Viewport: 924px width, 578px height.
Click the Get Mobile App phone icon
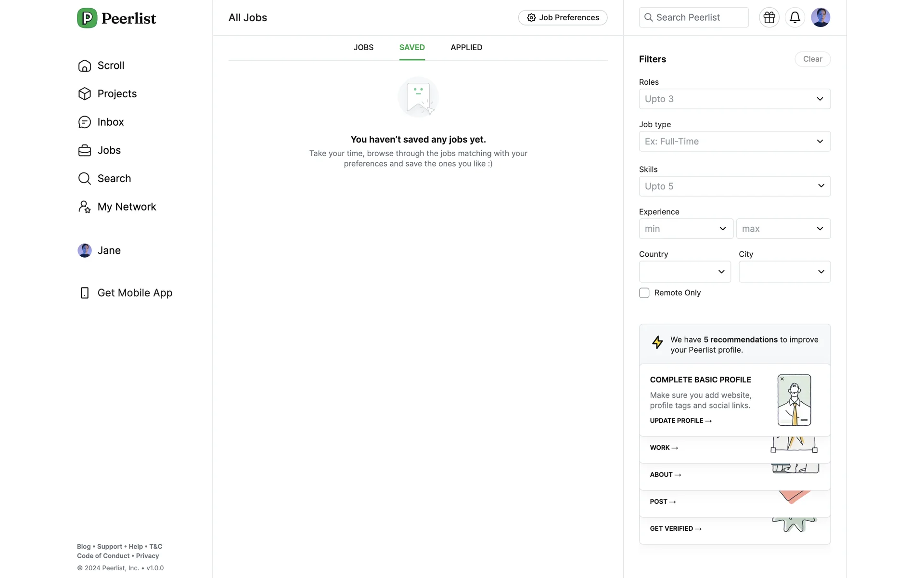tap(85, 293)
